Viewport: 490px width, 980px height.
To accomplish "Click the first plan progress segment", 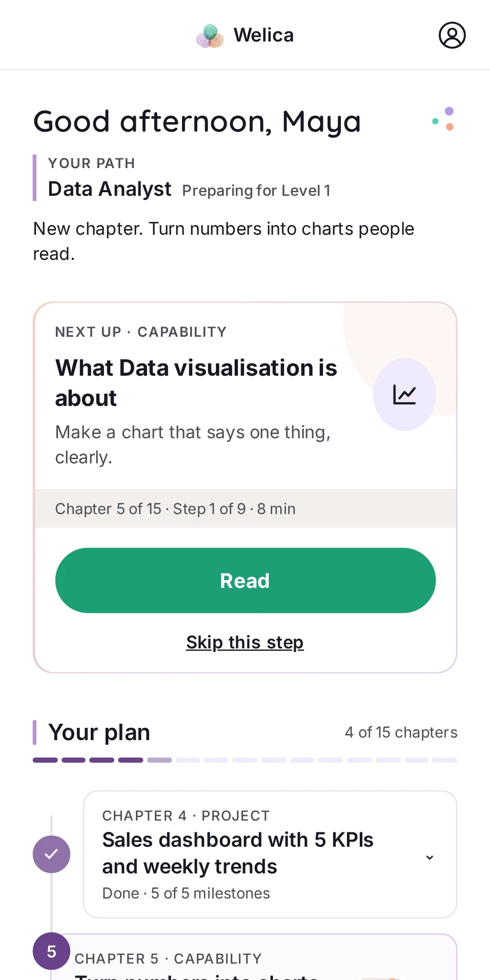I will tap(45, 760).
